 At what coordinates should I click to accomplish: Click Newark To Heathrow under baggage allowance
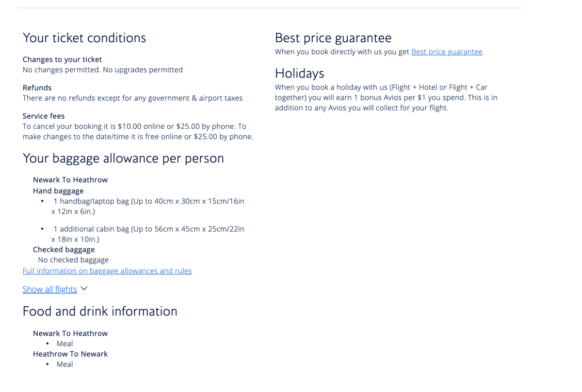tap(70, 180)
